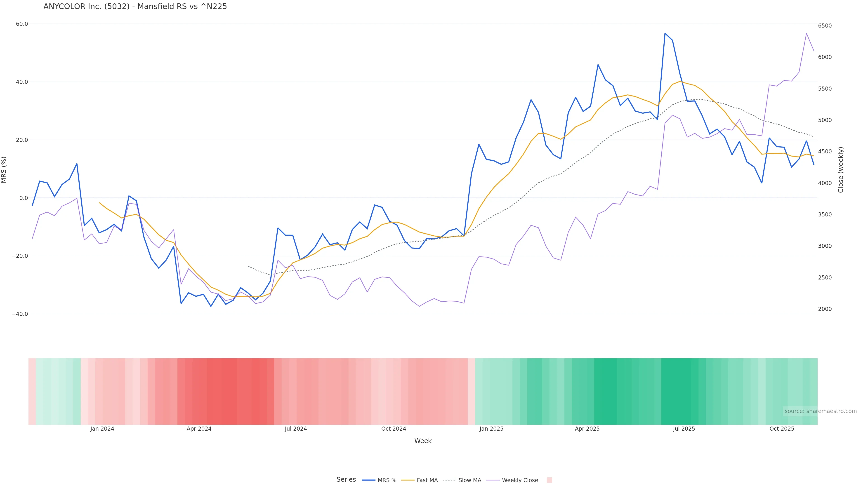This screenshot has width=868, height=488.
Task: Click the Oct 2025 date tick
Action: (782, 429)
